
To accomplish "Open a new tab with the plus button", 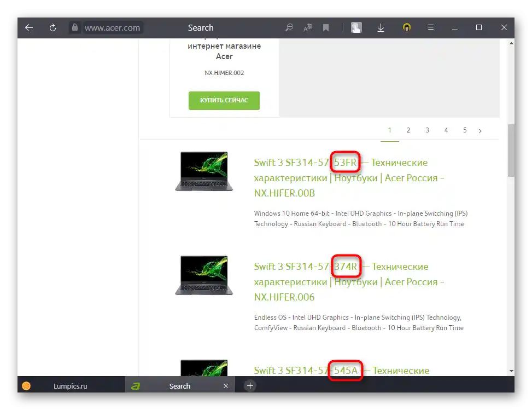I will point(250,386).
